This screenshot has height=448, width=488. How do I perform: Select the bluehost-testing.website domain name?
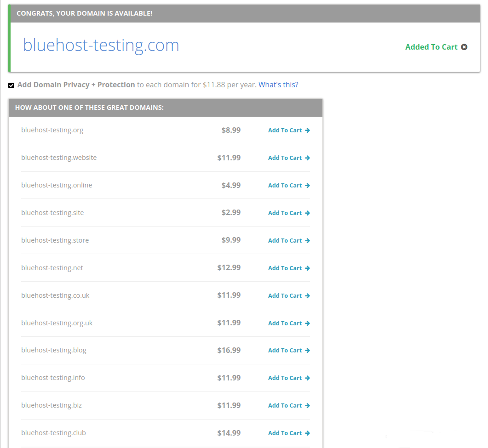point(59,158)
